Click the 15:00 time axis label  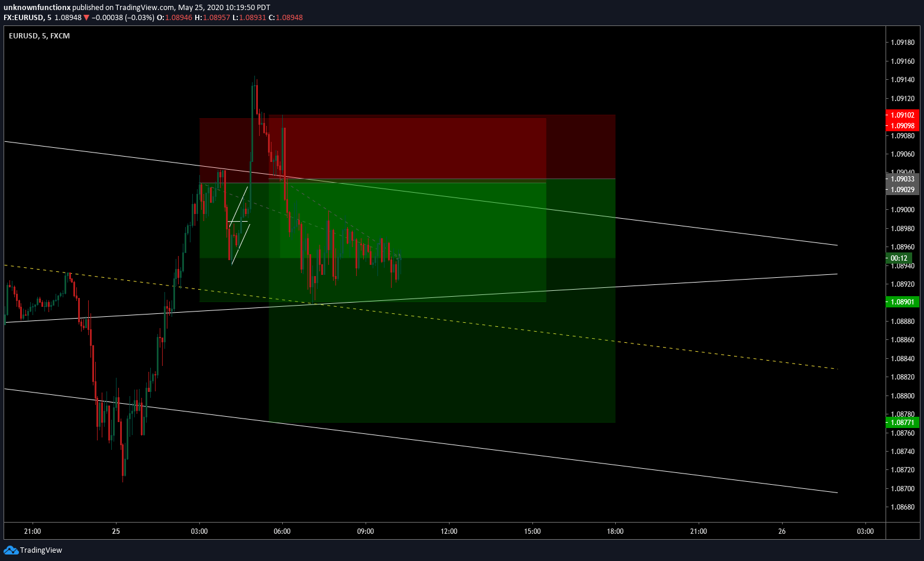[x=532, y=531]
